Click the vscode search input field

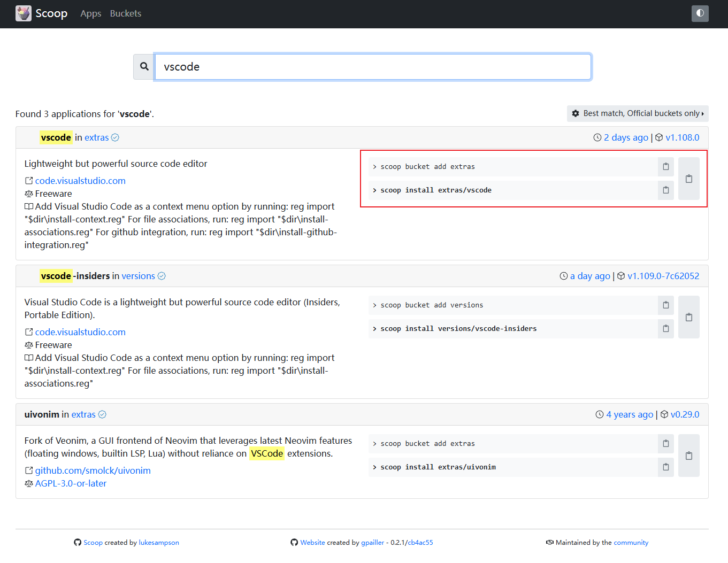[373, 67]
